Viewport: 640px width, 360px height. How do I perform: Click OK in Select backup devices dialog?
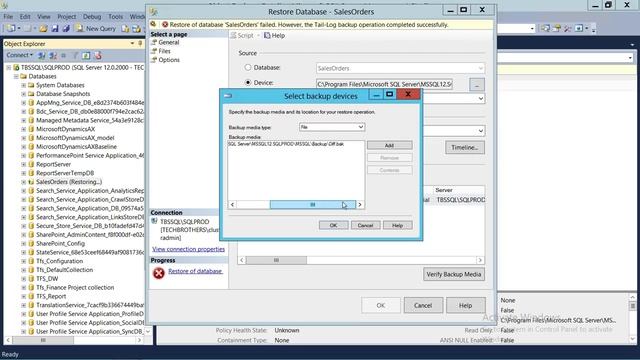pyautogui.click(x=333, y=225)
